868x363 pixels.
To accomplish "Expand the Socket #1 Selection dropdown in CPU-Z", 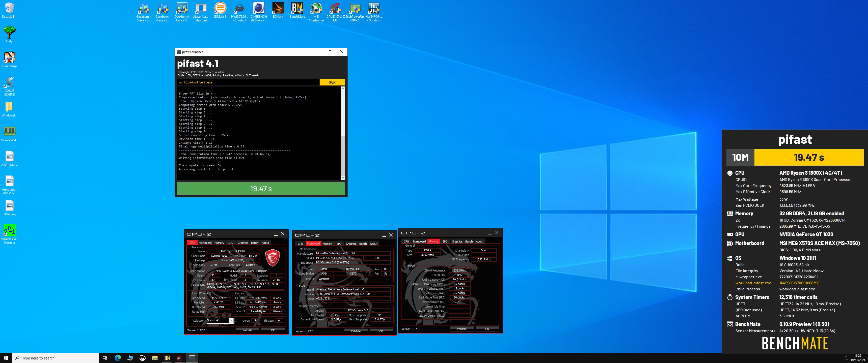I will pyautogui.click(x=231, y=321).
